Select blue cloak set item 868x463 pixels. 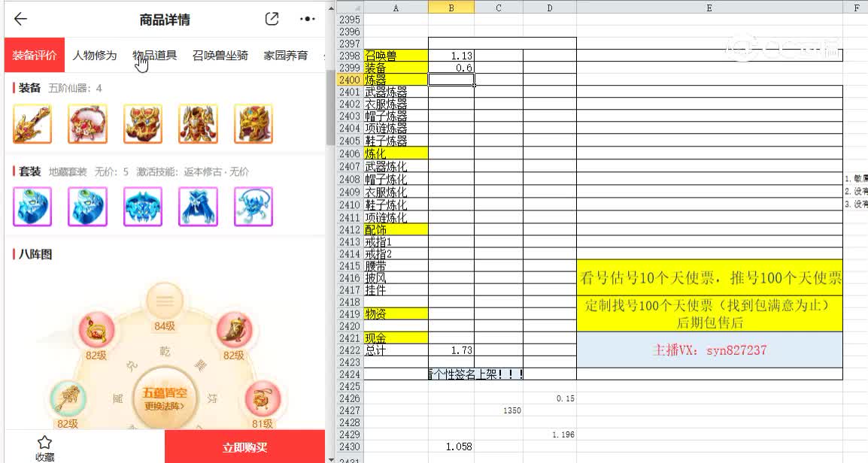click(198, 207)
